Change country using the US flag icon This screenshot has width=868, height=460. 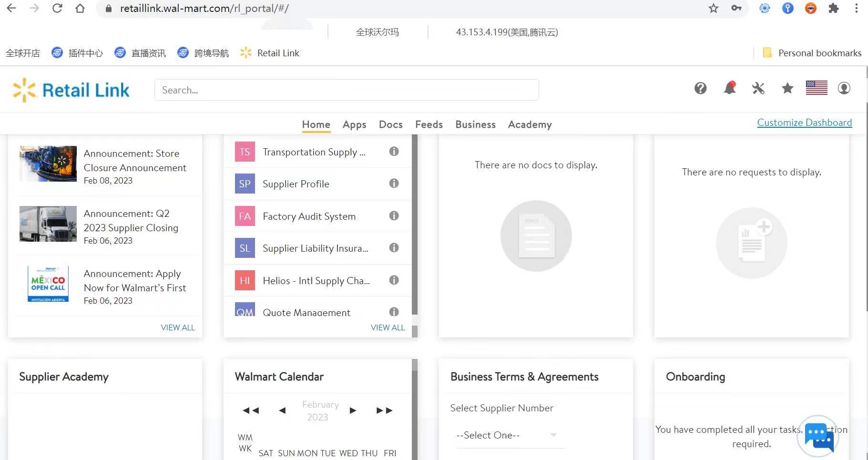[817, 88]
